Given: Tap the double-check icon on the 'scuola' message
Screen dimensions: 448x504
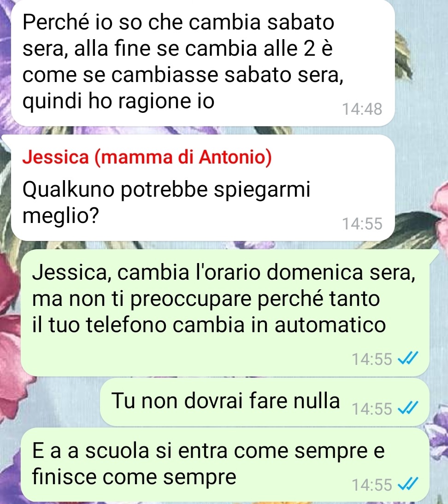Looking at the screenshot, I should coord(408,484).
